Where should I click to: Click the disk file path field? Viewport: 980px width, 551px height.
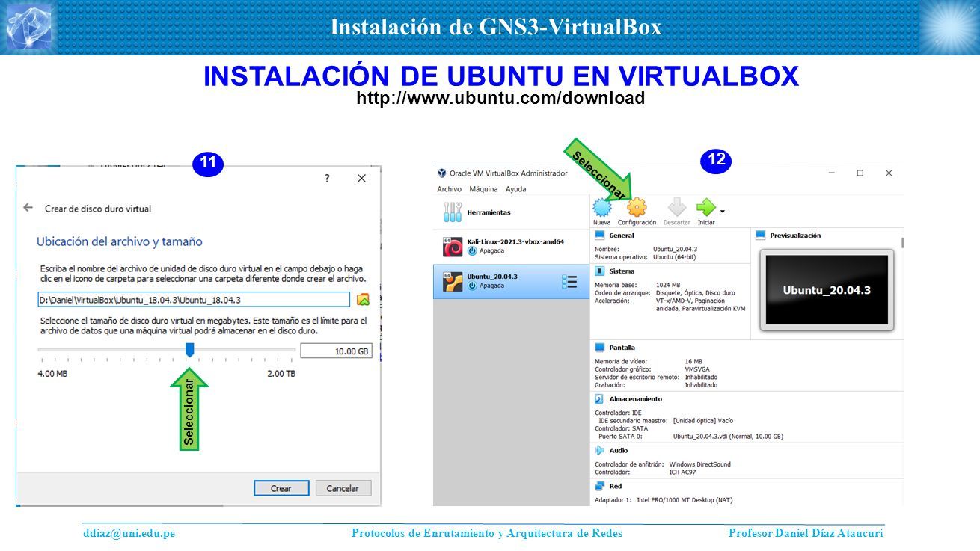pos(194,300)
